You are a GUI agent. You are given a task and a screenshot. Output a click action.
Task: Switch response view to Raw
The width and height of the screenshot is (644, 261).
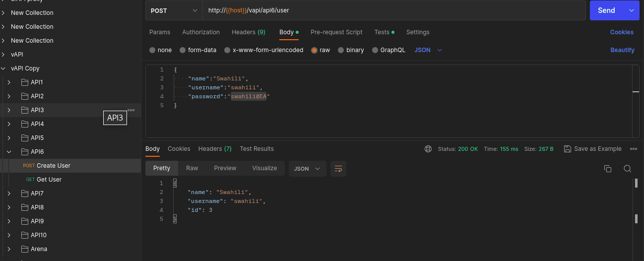click(x=192, y=168)
